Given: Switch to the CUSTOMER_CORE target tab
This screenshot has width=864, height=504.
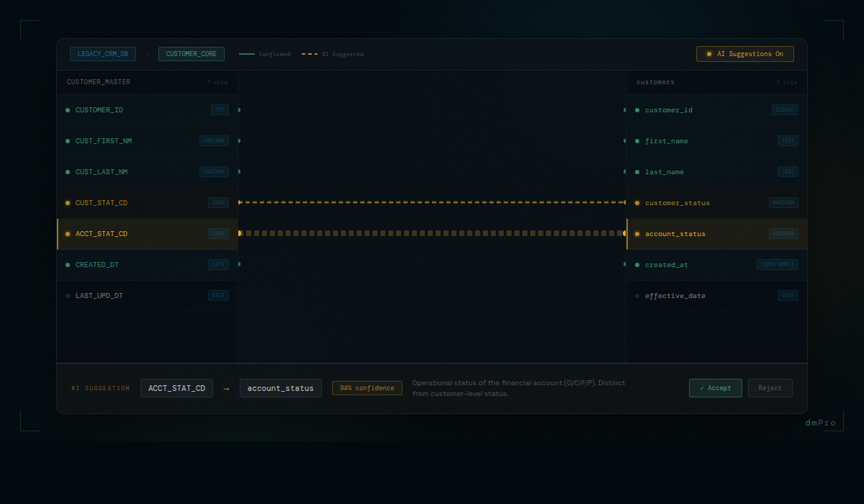Looking at the screenshot, I should tap(192, 54).
